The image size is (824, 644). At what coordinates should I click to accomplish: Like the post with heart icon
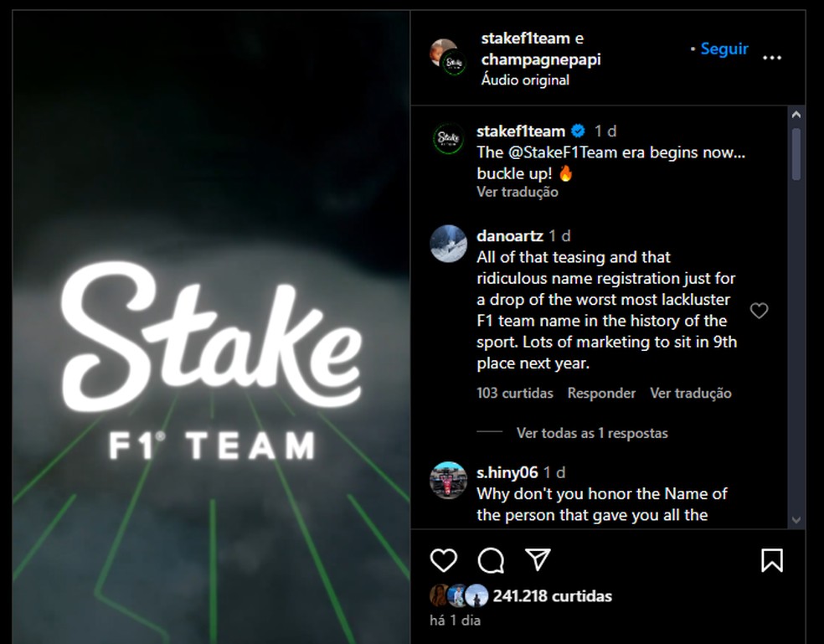point(444,560)
